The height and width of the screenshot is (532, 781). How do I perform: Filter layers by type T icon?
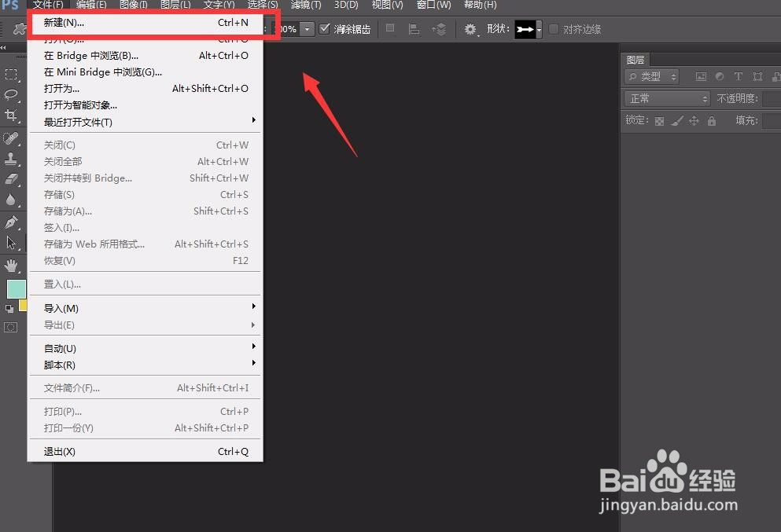click(x=739, y=77)
